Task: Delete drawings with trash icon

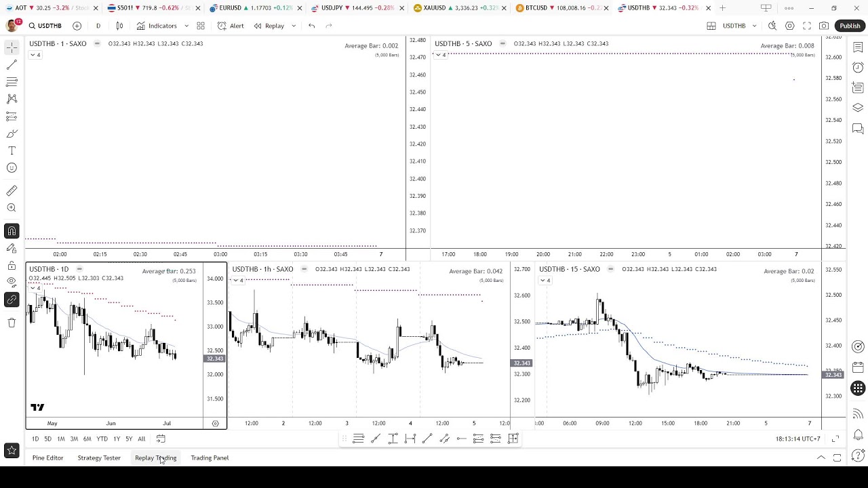Action: pyautogui.click(x=12, y=323)
